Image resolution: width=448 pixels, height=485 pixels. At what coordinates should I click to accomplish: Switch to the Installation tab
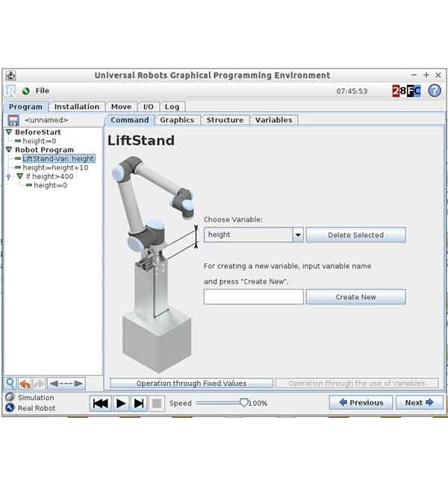tap(77, 107)
